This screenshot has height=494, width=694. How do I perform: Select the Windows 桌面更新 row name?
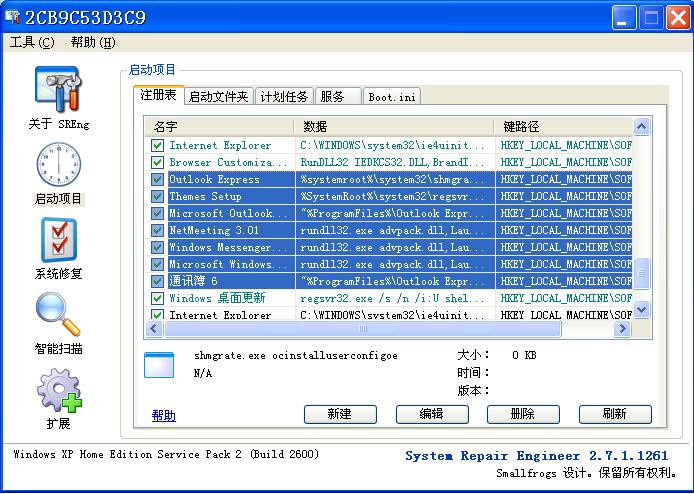pos(217,298)
